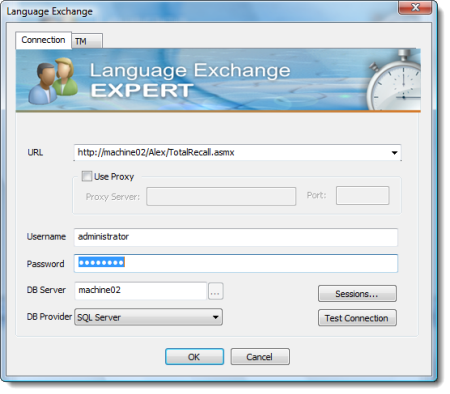
Task: Click the Language Exchange EXPERT banner title
Action: (190, 80)
